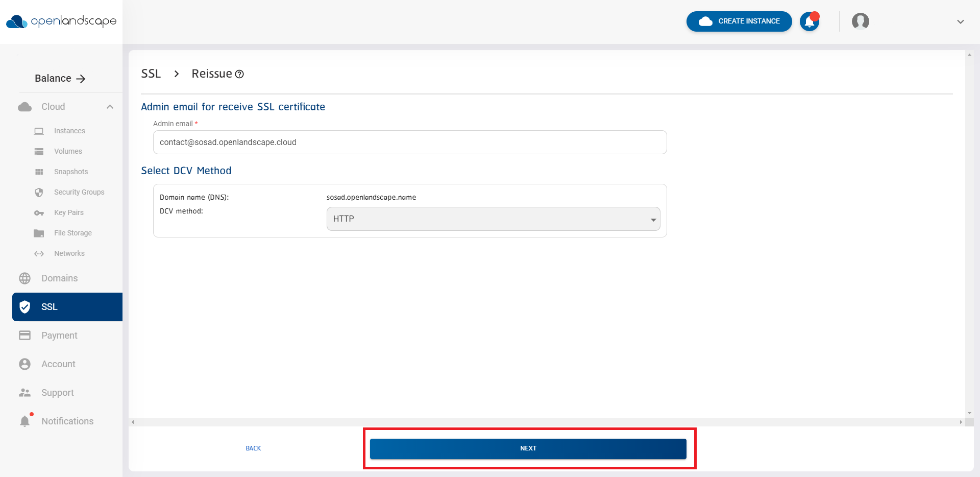Select the Instances icon in the sidebar
The width and height of the screenshot is (980, 477).
[39, 131]
